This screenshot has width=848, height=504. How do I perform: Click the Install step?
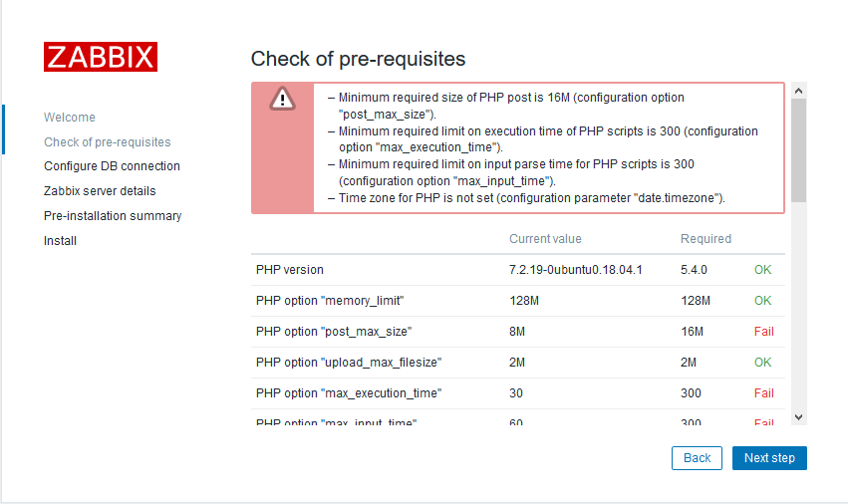[x=60, y=241]
